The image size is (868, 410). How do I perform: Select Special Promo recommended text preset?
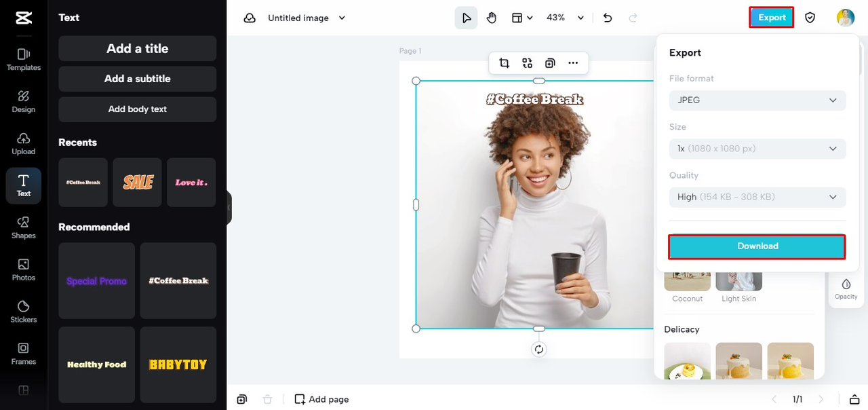97,281
